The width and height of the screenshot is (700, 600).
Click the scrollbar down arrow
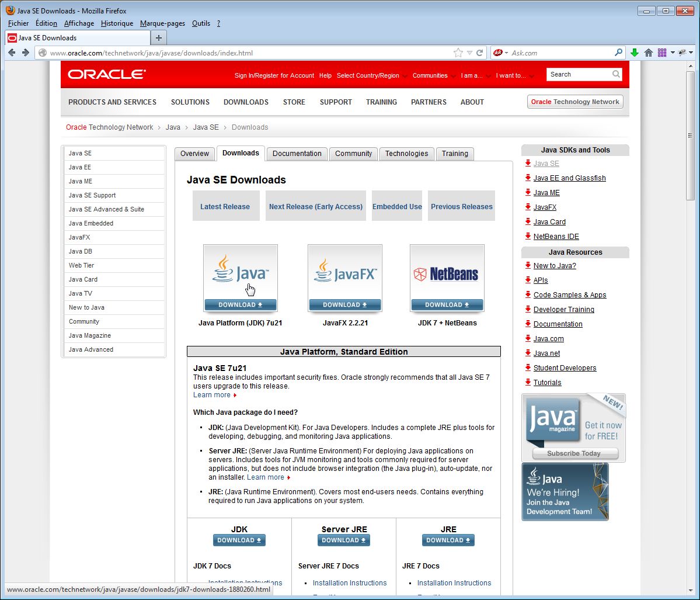pos(691,591)
